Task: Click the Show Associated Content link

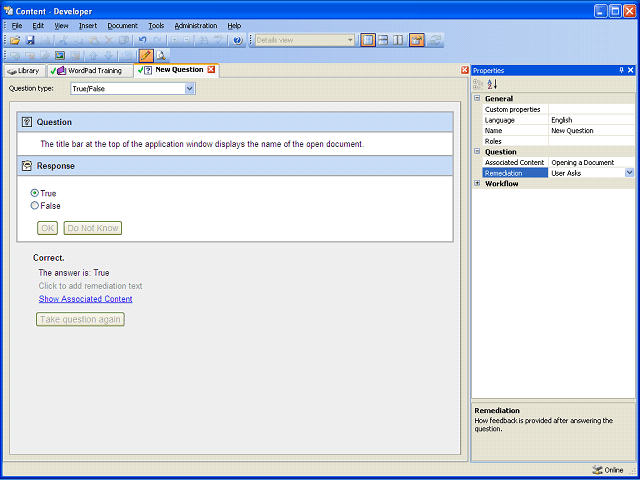Action: click(x=86, y=299)
